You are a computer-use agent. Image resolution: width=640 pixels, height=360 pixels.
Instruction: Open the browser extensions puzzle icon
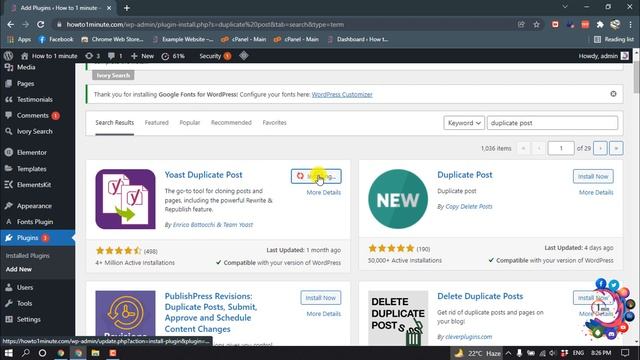(x=600, y=24)
